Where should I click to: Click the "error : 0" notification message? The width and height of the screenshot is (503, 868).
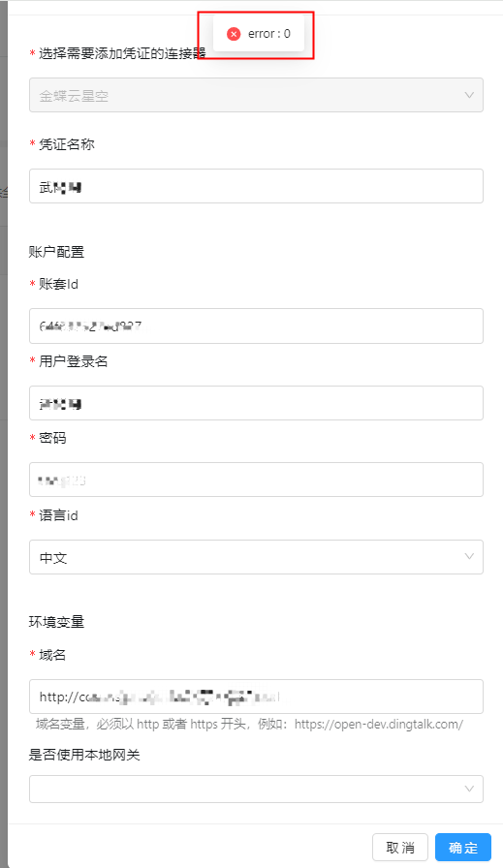pos(259,34)
